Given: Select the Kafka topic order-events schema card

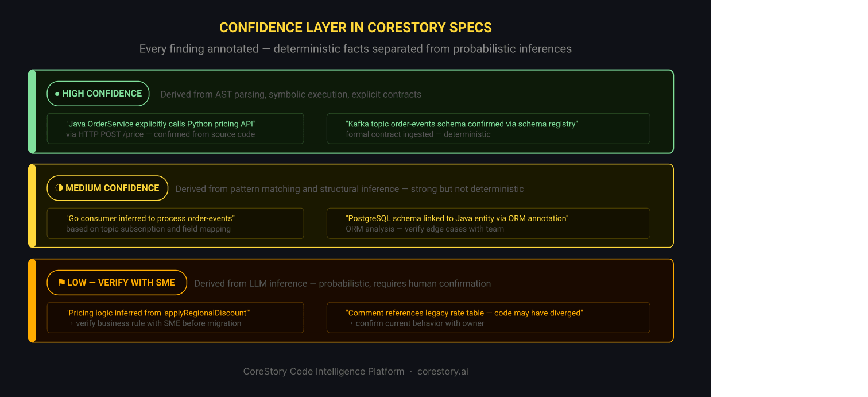Looking at the screenshot, I should click(x=489, y=129).
